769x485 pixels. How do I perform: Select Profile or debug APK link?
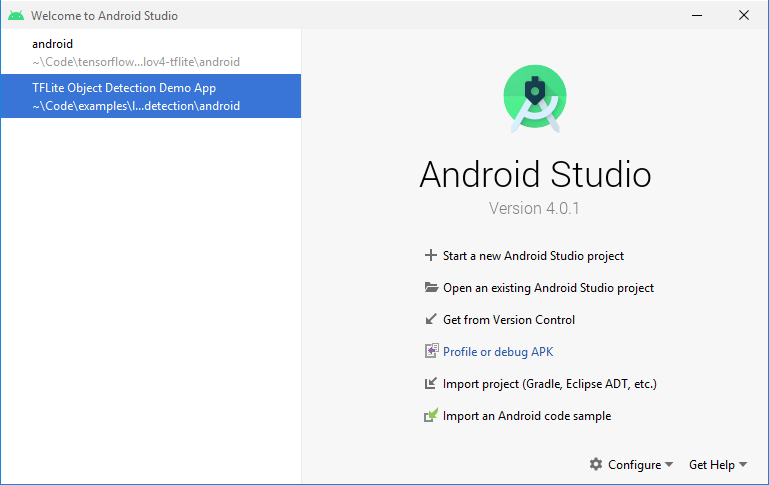[498, 352]
